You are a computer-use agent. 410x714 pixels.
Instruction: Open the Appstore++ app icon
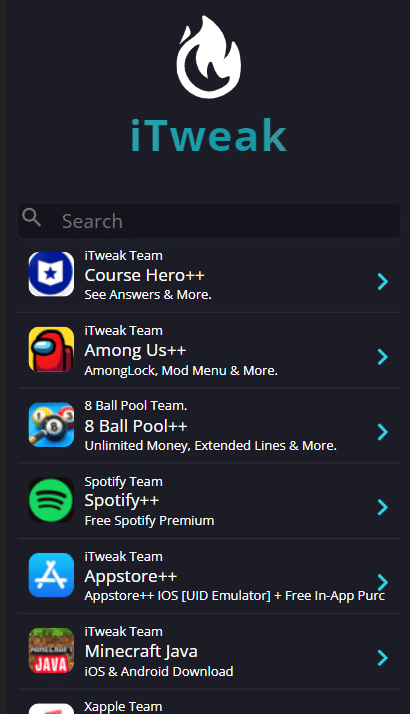(51, 575)
